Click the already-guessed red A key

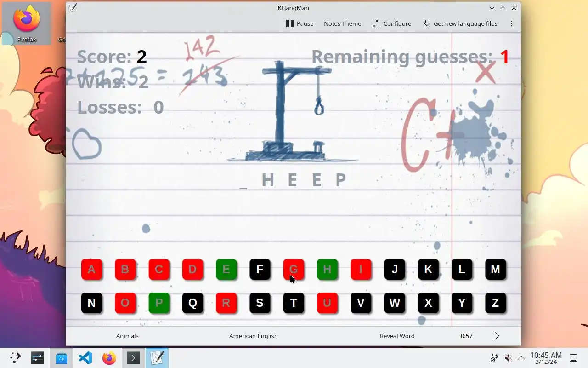click(x=91, y=269)
